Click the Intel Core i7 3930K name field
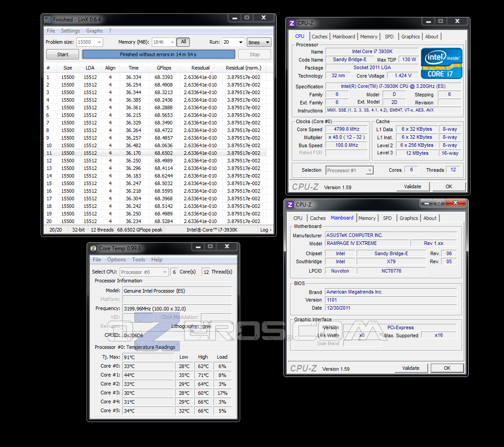This screenshot has height=447, width=504. [372, 51]
